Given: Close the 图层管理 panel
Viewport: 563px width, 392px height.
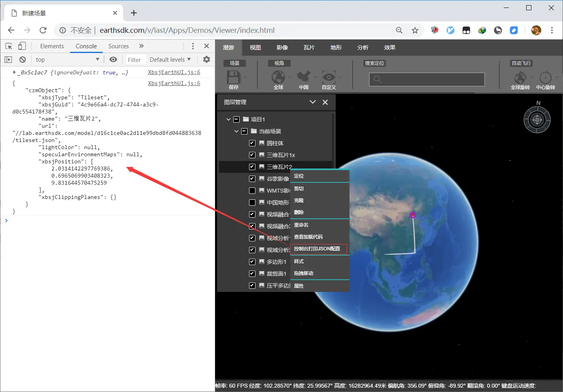Looking at the screenshot, I should (325, 102).
